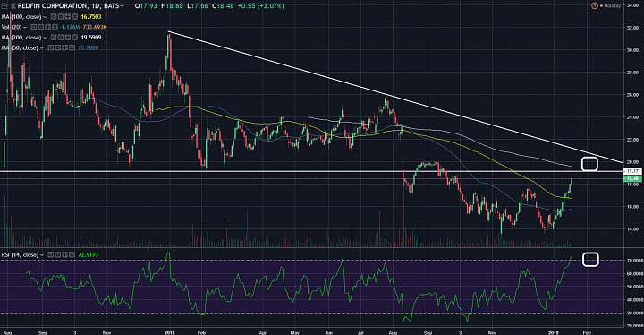This screenshot has width=644, height=335.
Task: Click the Holiday label text
Action: (612, 5)
